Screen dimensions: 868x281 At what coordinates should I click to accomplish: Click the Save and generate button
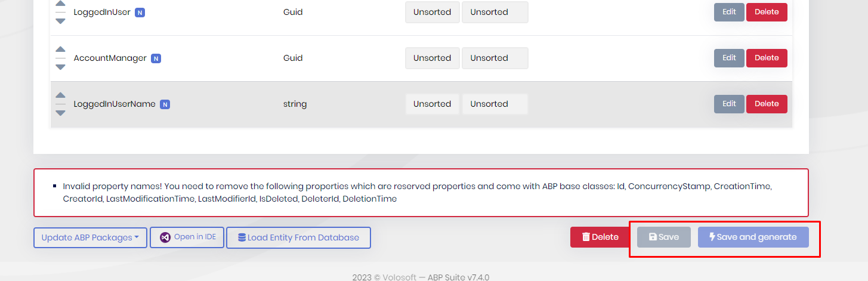coord(753,237)
